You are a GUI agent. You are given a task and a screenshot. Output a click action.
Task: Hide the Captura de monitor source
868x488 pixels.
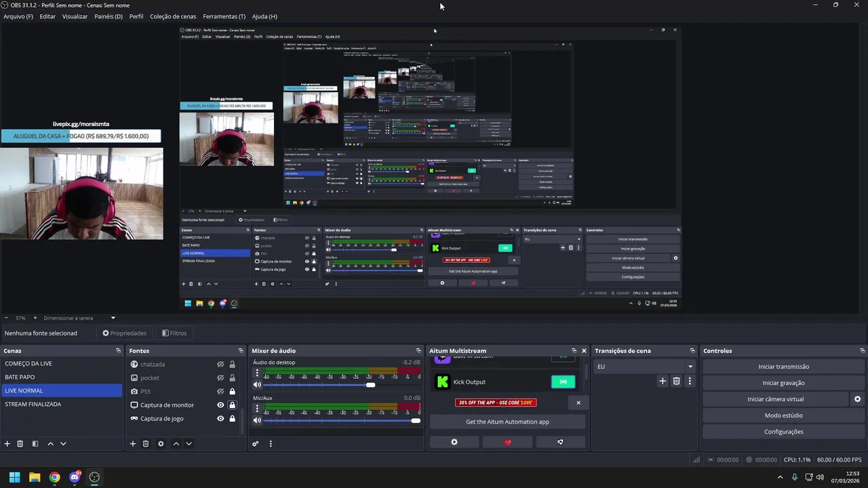click(x=220, y=405)
